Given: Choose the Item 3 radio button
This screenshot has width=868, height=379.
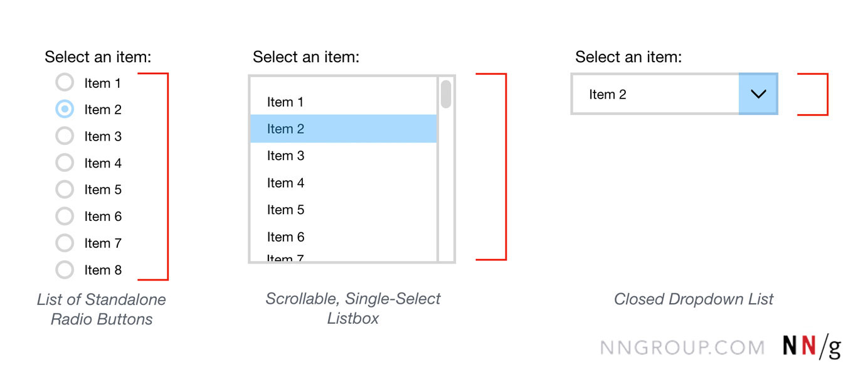Looking at the screenshot, I should click(x=65, y=136).
